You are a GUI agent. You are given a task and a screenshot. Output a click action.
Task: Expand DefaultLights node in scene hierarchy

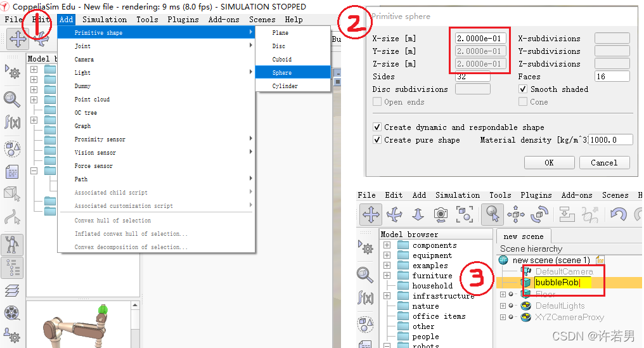[503, 306]
